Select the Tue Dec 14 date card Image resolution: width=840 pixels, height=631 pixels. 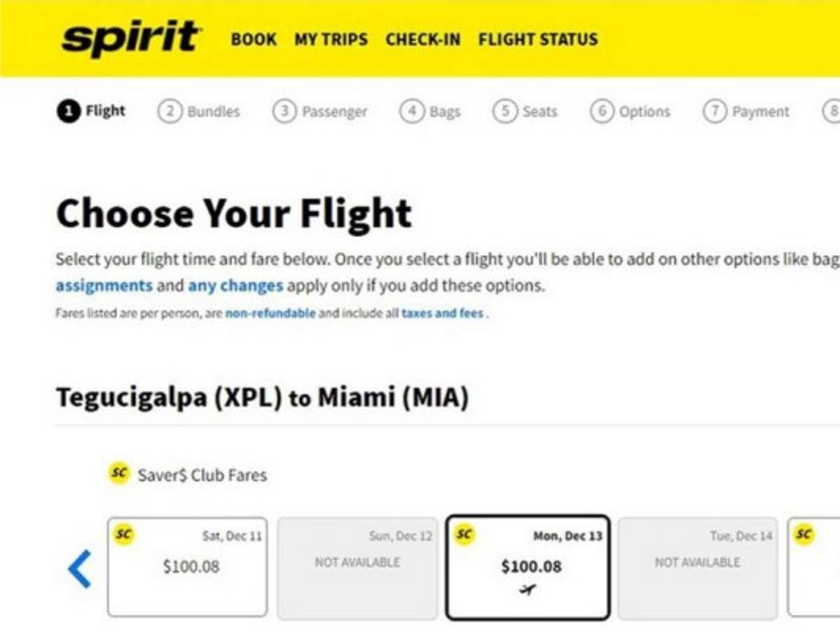pos(696,566)
